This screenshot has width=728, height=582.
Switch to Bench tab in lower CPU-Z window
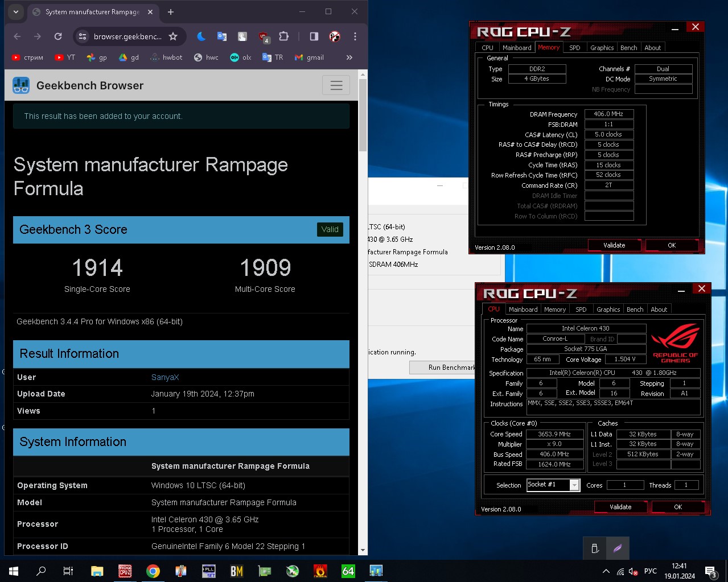coord(635,309)
